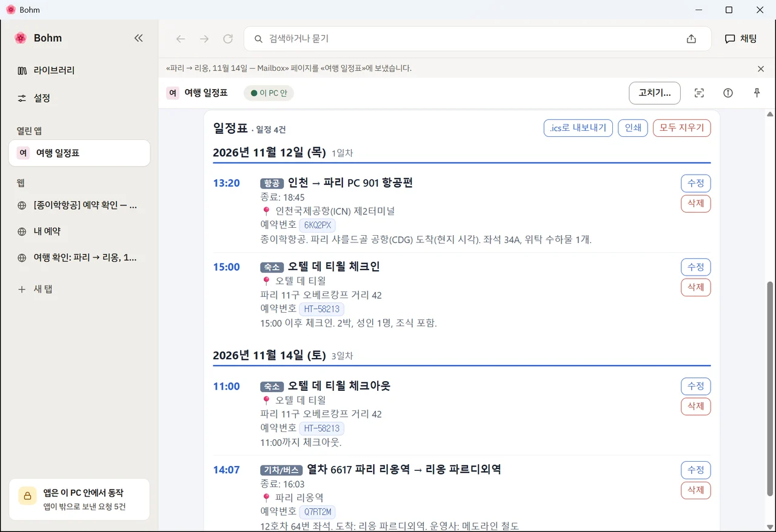Dismiss the notification banner

coord(761,68)
